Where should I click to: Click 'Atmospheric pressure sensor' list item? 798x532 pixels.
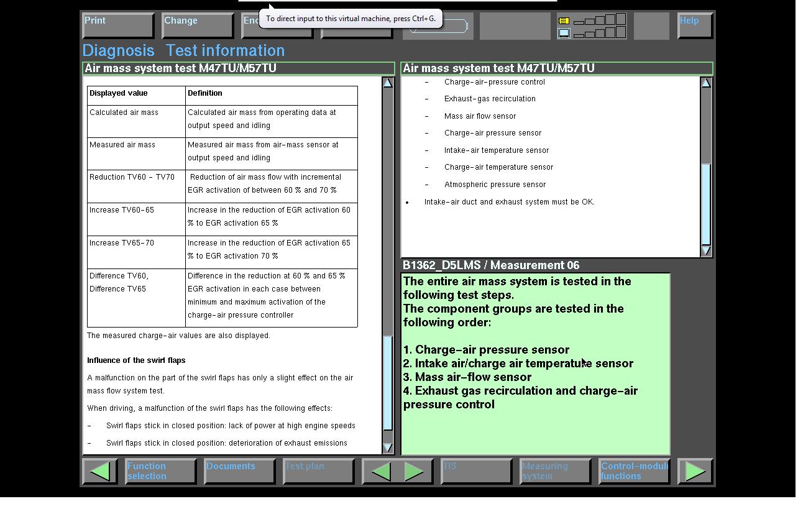click(x=495, y=185)
